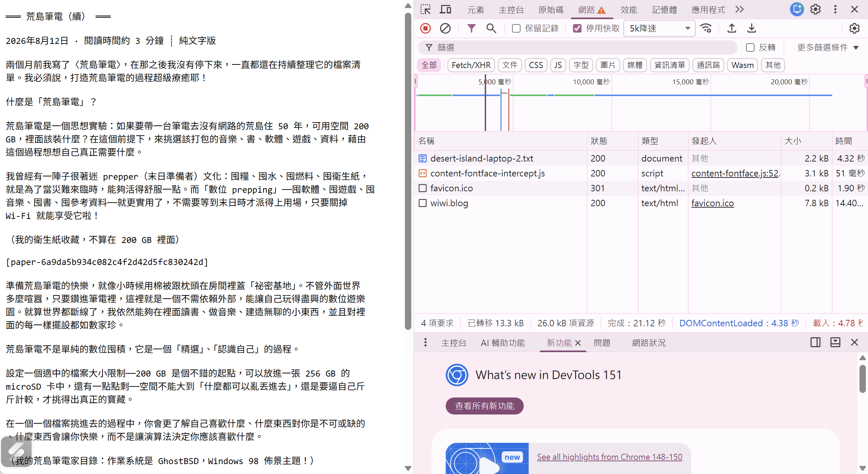The width and height of the screenshot is (868, 474).
Task: Filter requests by JS type
Action: (558, 65)
